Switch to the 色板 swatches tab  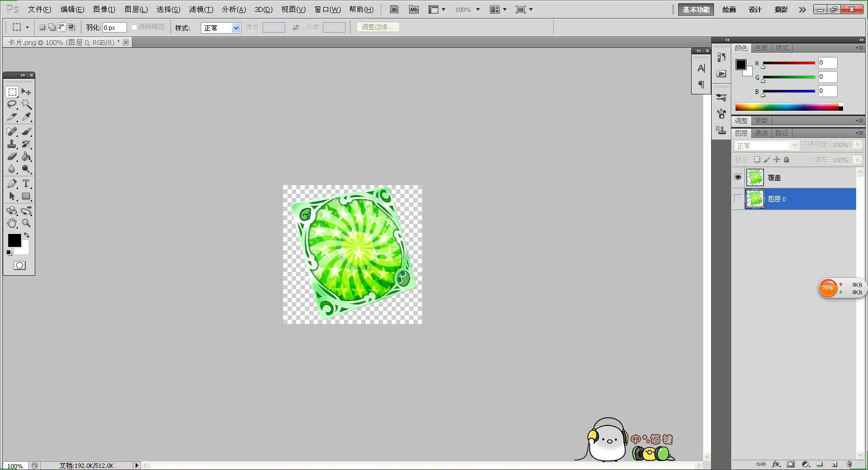click(761, 48)
